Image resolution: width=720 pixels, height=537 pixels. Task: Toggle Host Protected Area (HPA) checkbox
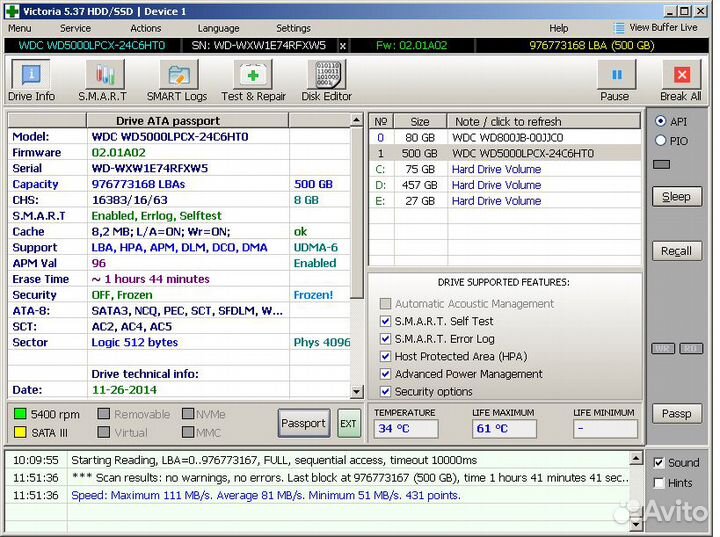385,356
